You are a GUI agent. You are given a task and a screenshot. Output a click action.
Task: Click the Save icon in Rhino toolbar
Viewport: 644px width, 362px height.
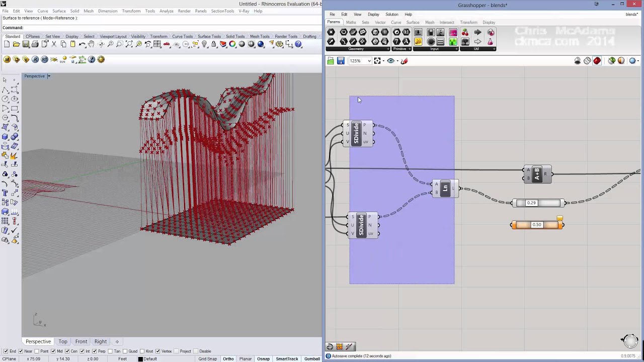[x=26, y=44]
